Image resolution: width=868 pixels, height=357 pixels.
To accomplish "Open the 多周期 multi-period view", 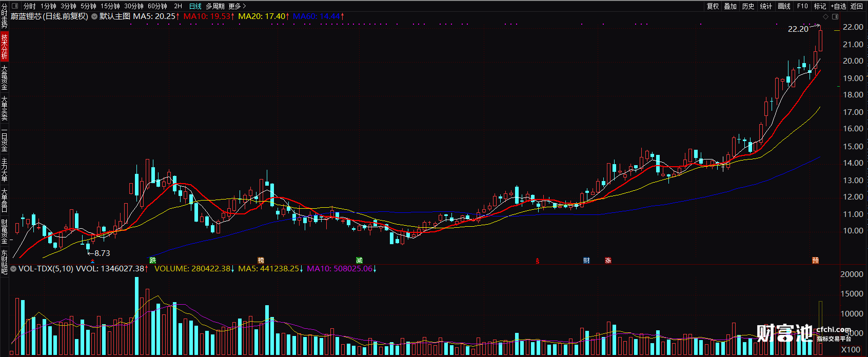I will click(215, 6).
